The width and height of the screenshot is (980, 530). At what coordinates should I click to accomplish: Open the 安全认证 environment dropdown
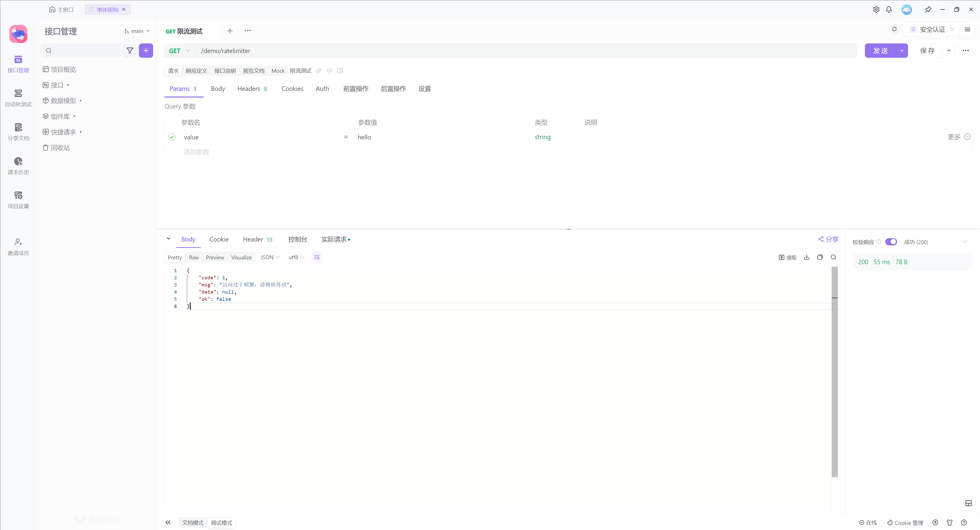click(933, 29)
